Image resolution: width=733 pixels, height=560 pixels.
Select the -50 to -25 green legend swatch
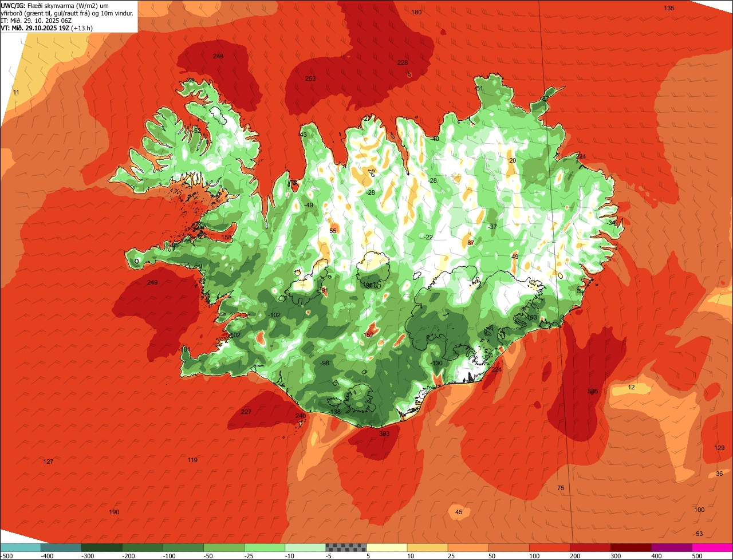click(224, 547)
